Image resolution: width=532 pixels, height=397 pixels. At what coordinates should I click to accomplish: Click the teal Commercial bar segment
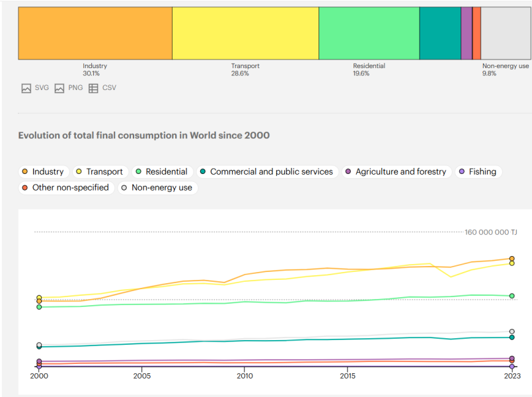[439, 33]
